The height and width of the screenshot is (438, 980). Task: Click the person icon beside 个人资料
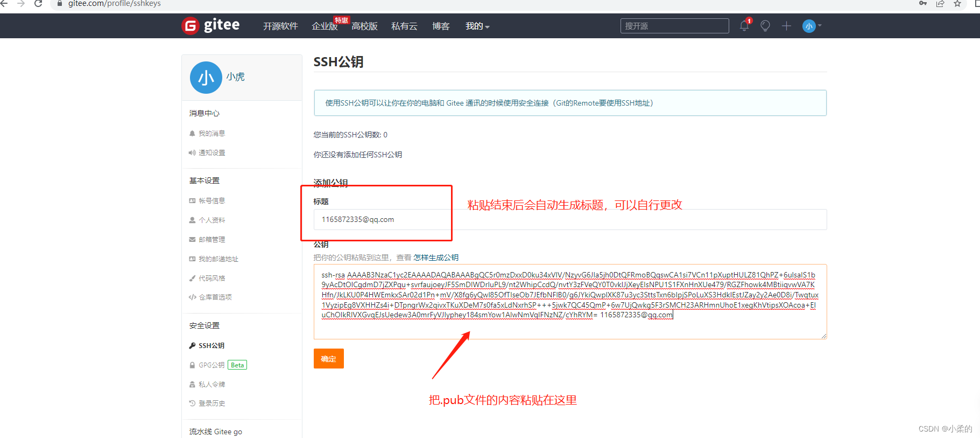point(192,220)
